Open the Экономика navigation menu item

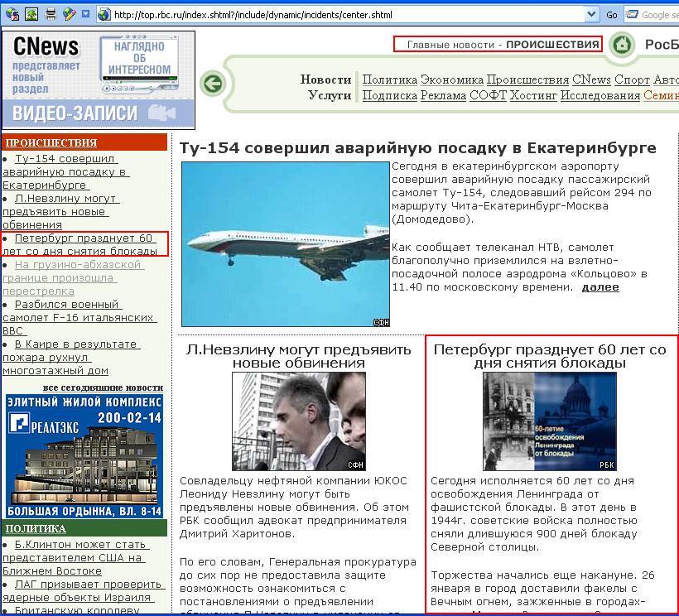click(451, 79)
